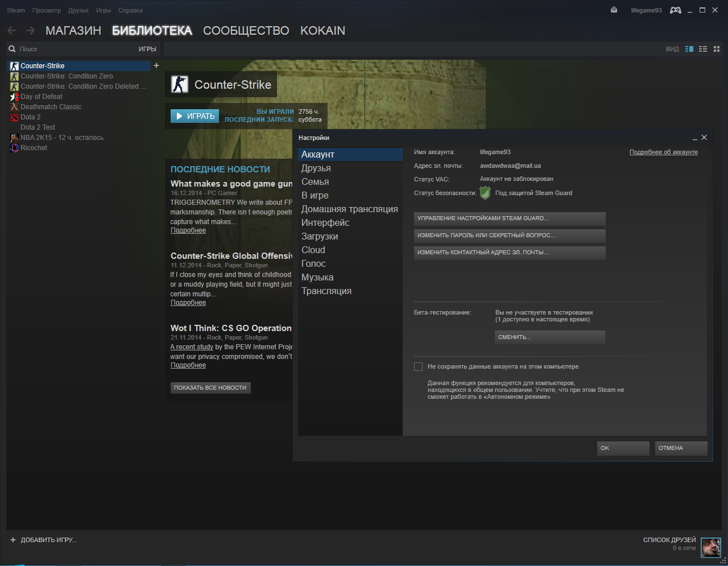This screenshot has height=566, width=728.
Task: Switch library to list view icon
Action: pyautogui.click(x=703, y=49)
